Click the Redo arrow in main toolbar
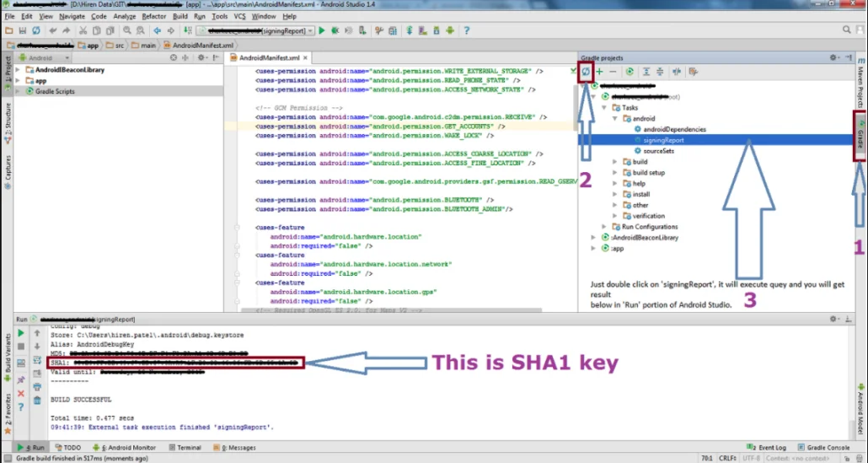This screenshot has width=868, height=463. pyautogui.click(x=67, y=30)
